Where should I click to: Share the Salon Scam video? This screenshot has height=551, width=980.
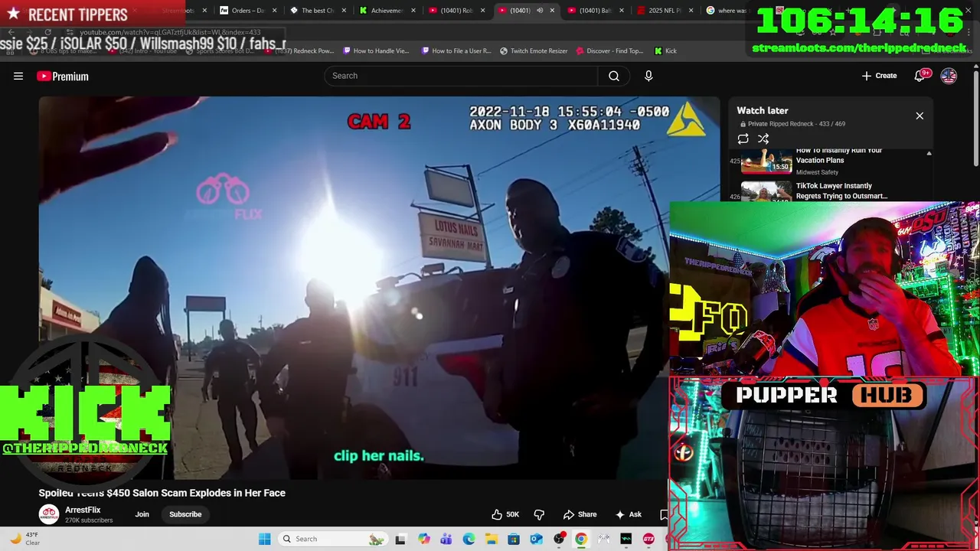coord(580,514)
